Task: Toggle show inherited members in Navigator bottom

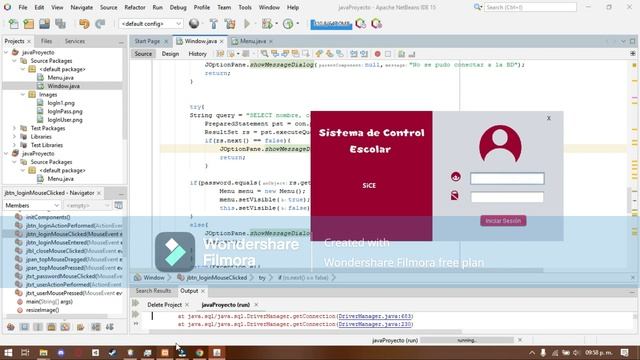Action: pyautogui.click(x=11, y=327)
